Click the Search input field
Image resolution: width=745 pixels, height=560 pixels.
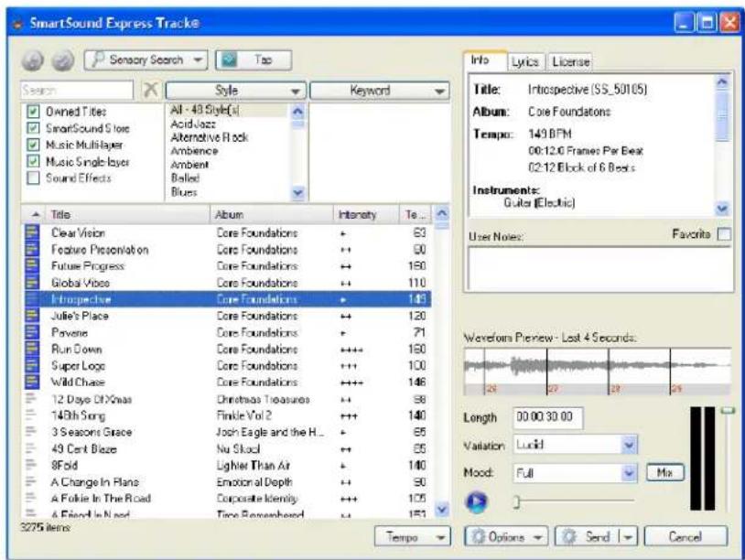point(77,90)
